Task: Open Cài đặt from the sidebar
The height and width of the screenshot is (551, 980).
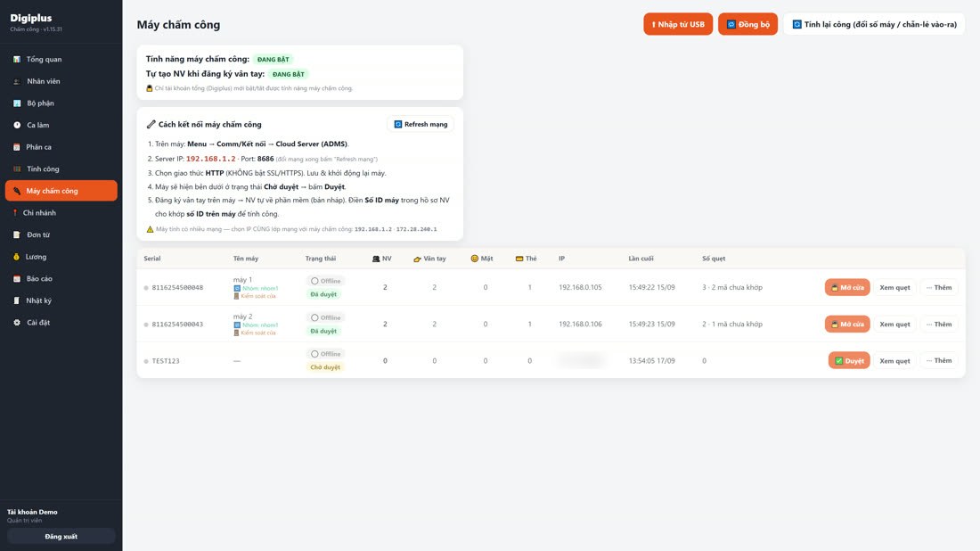Action: click(61, 322)
